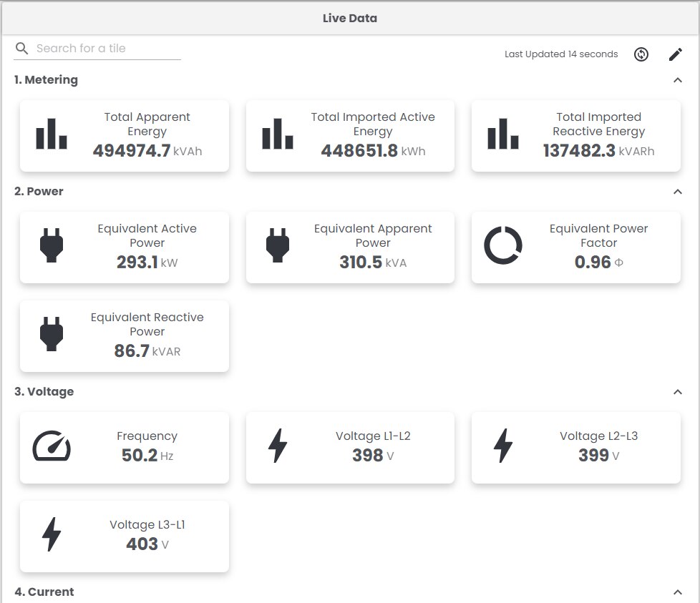Click the search magnifier icon
Image resolution: width=700 pixels, height=603 pixels.
pyautogui.click(x=22, y=49)
